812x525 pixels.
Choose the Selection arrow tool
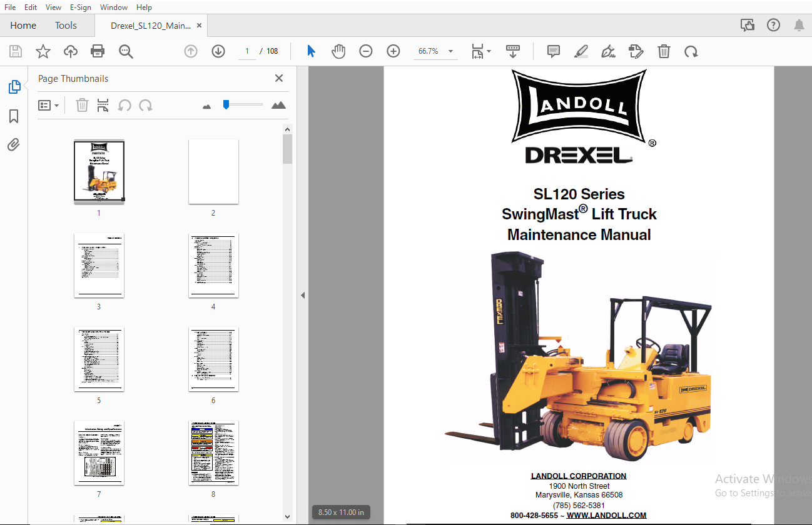point(311,51)
